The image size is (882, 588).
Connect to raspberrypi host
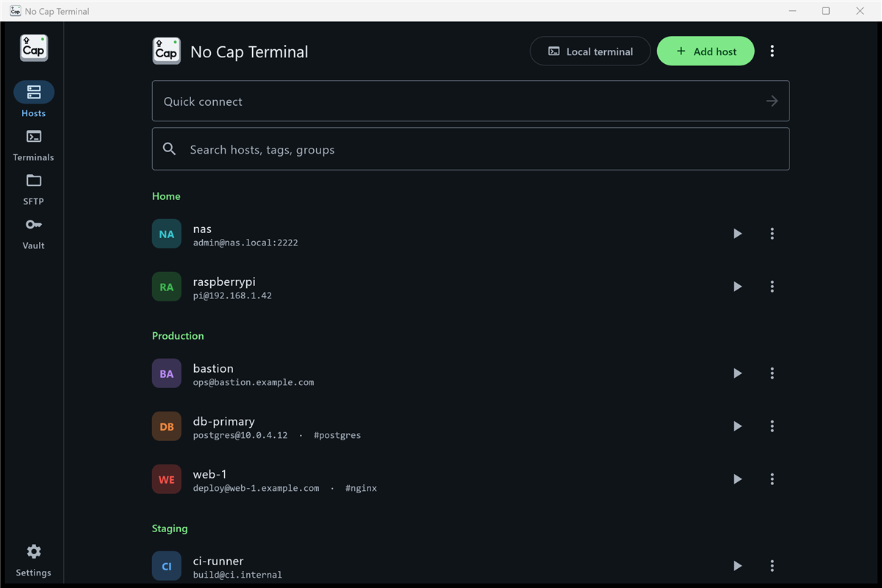737,287
